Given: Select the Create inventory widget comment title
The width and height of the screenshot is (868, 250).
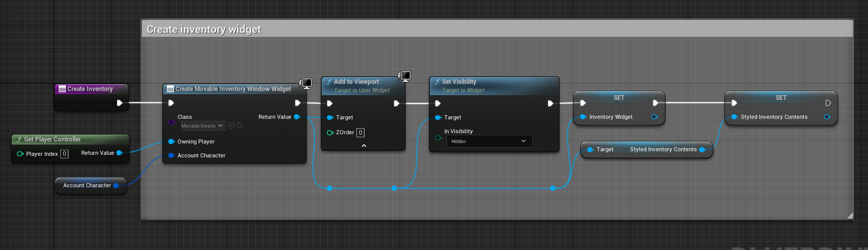Looking at the screenshot, I should coord(204,29).
